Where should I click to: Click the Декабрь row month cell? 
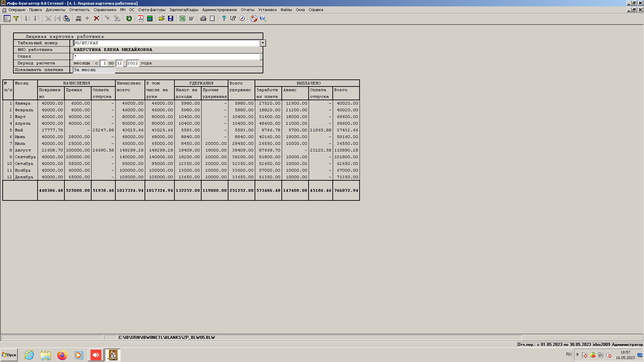[x=25, y=177]
